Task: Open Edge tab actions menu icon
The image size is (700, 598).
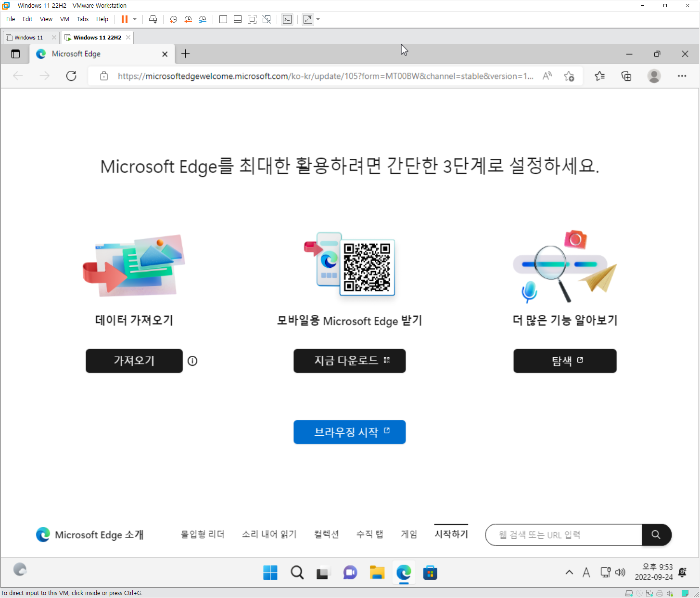Action: click(15, 54)
